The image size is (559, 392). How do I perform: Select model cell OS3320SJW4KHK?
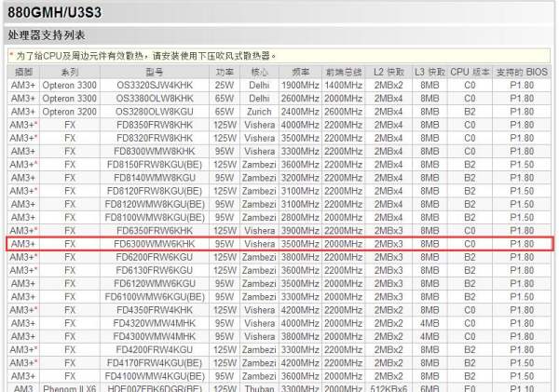155,86
